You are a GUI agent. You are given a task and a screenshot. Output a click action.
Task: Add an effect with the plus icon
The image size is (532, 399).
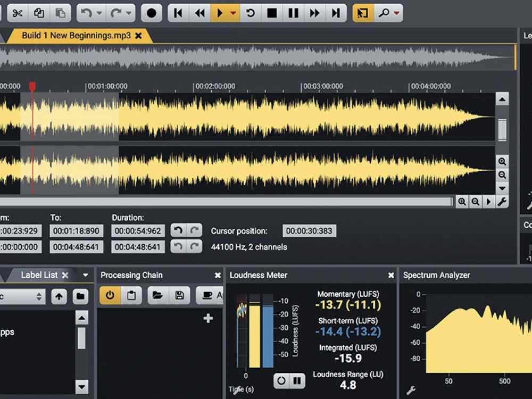click(x=208, y=318)
